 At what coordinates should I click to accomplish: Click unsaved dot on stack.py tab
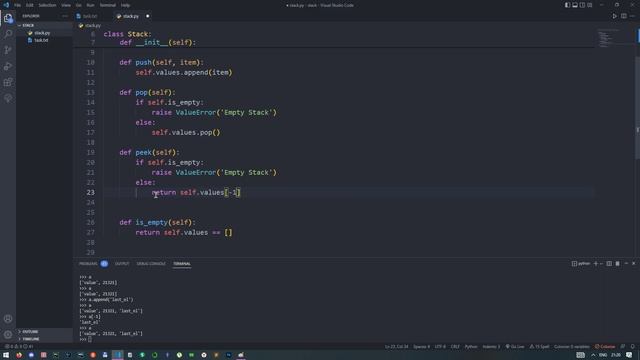click(148, 16)
